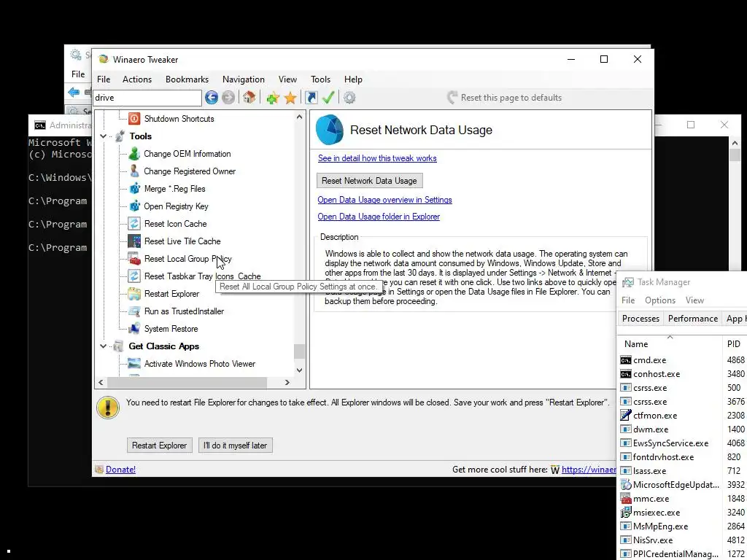This screenshot has width=747, height=560.
Task: Open Task Manager's Options menu
Action: coord(659,300)
